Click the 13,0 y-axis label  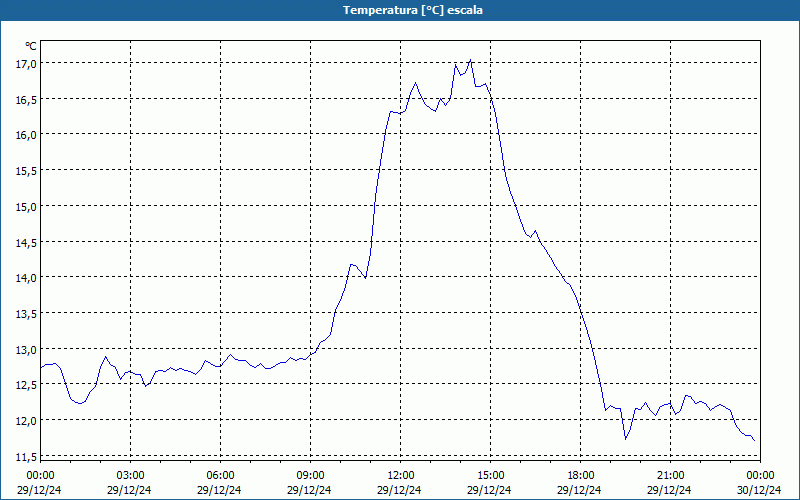click(26, 349)
